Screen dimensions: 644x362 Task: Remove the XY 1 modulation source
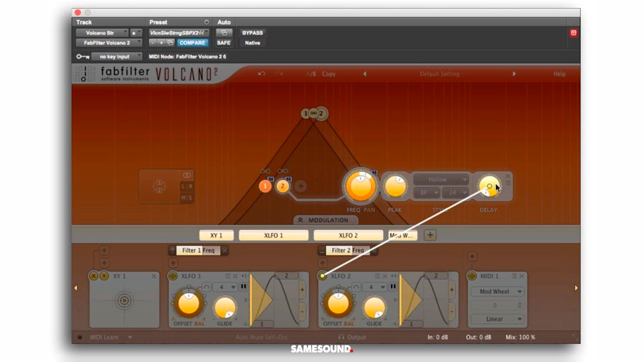click(154, 276)
